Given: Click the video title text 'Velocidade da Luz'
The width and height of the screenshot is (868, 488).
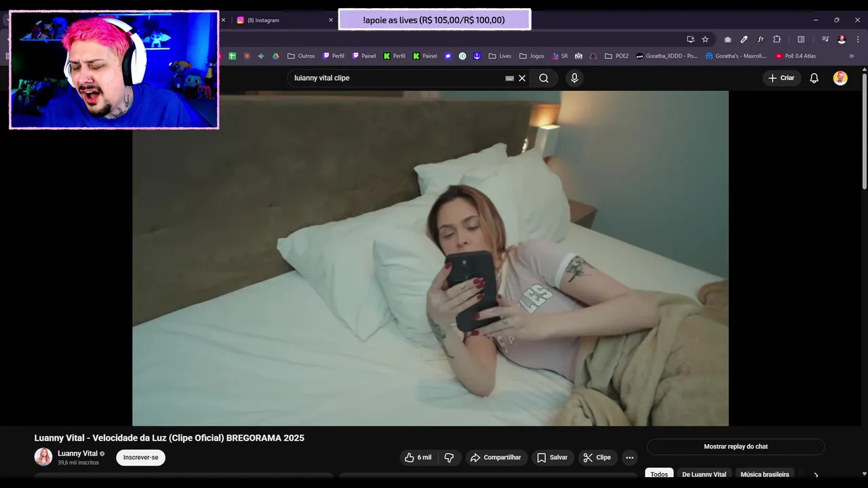Looking at the screenshot, I should (x=129, y=438).
